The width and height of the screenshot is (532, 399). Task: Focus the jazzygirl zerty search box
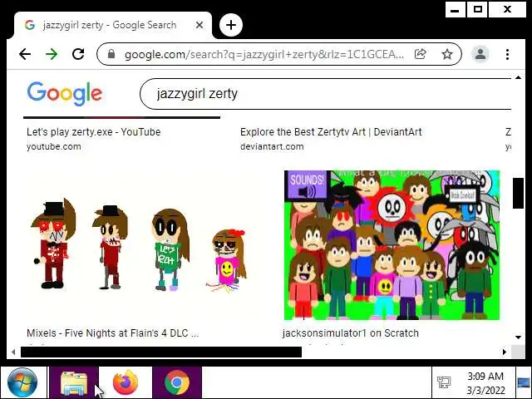(325, 94)
